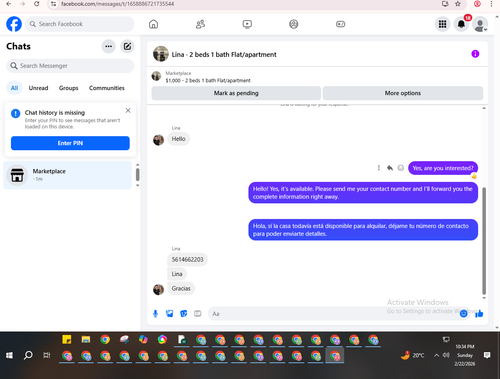500x379 pixels.
Task: Bookmark this page star icon
Action: click(x=458, y=4)
